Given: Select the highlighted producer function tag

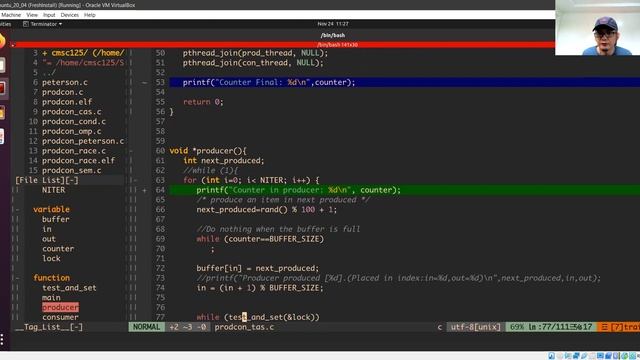Looking at the screenshot, I should [x=60, y=307].
